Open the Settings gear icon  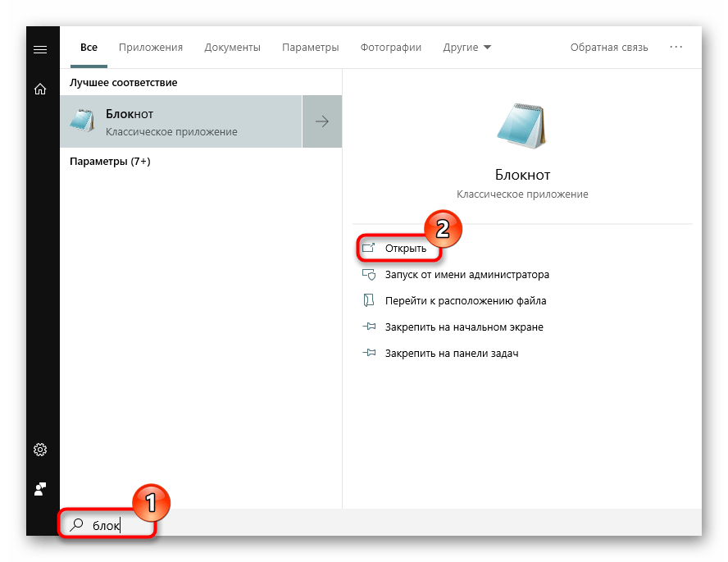click(x=39, y=450)
